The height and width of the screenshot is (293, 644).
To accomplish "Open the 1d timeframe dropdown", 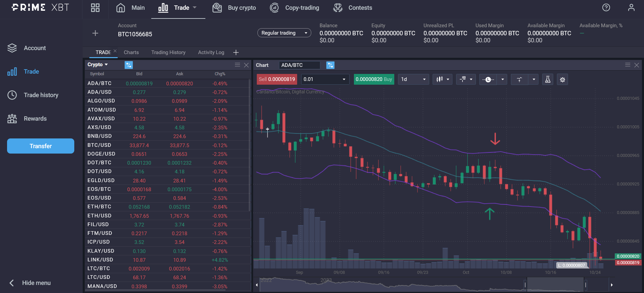I will click(x=413, y=79).
